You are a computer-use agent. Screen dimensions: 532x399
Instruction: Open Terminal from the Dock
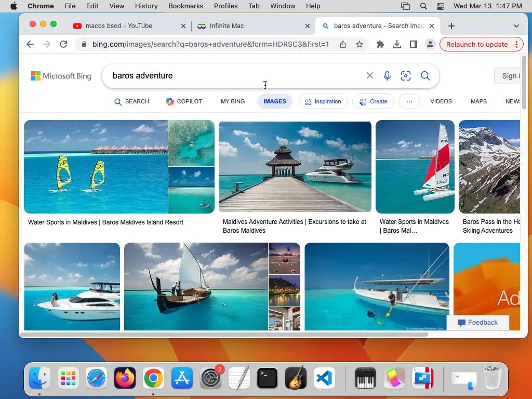(x=268, y=378)
